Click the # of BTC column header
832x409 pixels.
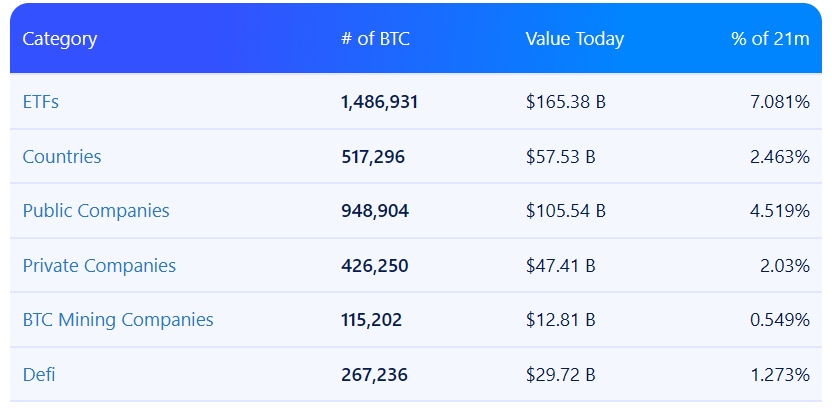tap(375, 39)
